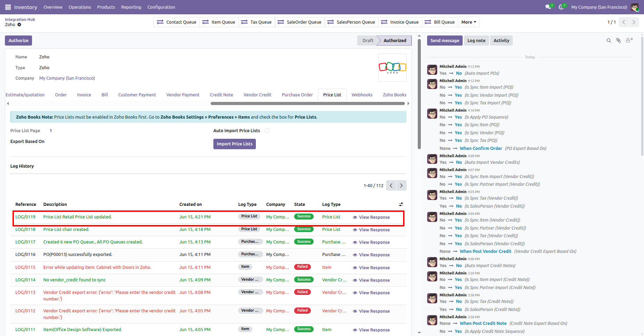The image size is (644, 336).
Task: Switch to the Vendor Credit tab
Action: [257, 95]
